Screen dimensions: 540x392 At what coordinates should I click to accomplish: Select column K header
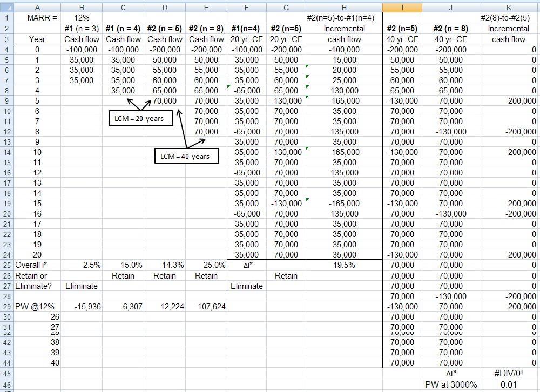pos(509,8)
